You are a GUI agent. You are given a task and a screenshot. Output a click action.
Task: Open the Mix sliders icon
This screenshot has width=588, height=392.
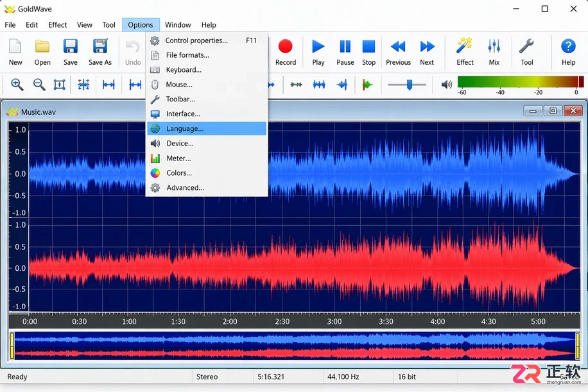pos(494,46)
